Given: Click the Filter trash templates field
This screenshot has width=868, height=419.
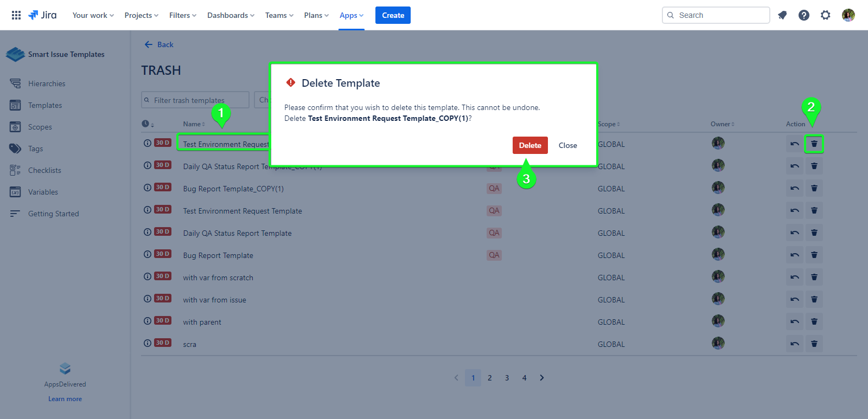Looking at the screenshot, I should pos(195,100).
